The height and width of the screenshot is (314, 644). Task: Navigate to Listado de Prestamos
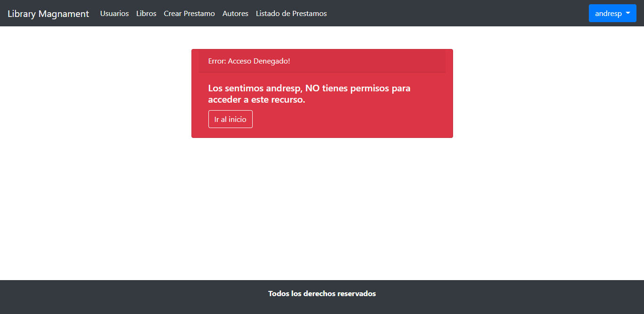point(291,14)
